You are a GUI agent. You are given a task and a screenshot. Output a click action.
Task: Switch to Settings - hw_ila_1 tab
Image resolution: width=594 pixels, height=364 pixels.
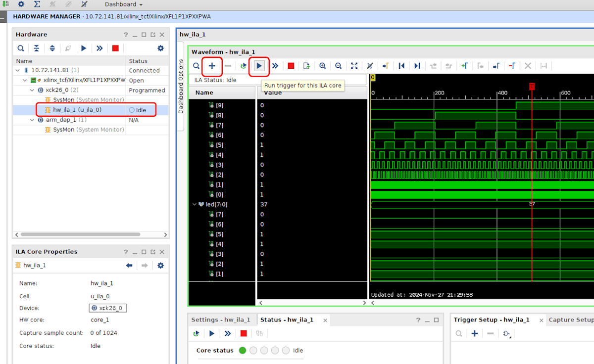(221, 320)
